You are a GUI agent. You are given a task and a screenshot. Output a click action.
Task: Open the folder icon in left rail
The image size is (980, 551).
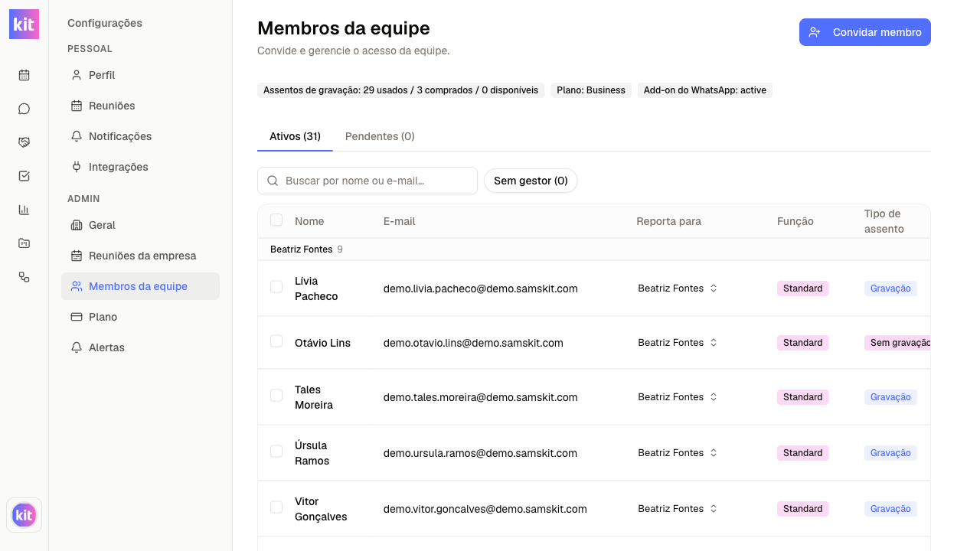(24, 243)
